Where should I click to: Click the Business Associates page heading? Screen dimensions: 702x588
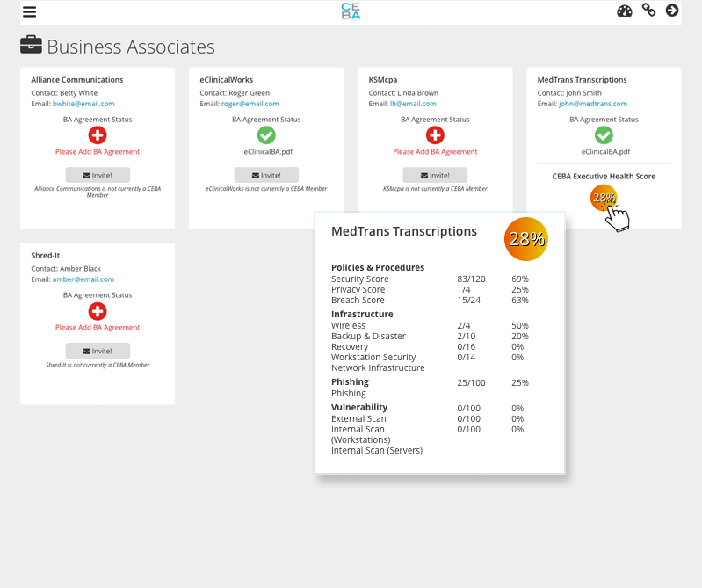click(x=131, y=47)
